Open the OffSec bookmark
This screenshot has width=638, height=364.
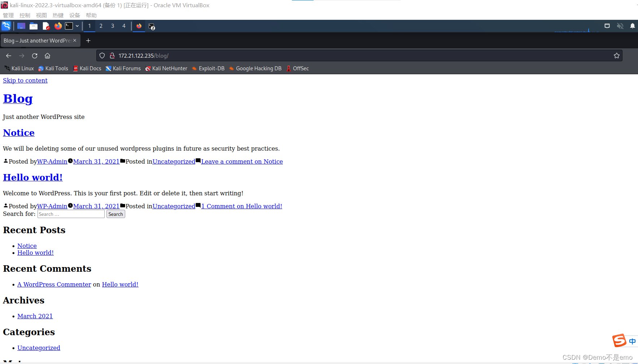pyautogui.click(x=297, y=68)
